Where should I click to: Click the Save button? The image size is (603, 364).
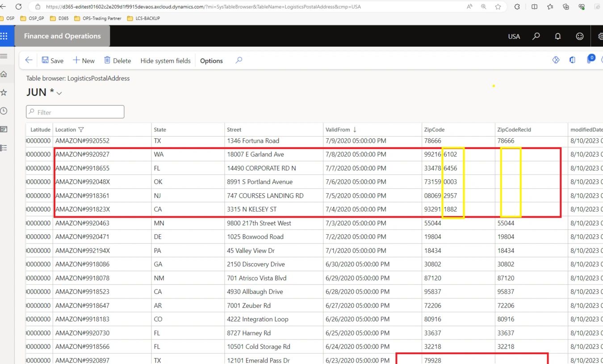click(x=52, y=61)
